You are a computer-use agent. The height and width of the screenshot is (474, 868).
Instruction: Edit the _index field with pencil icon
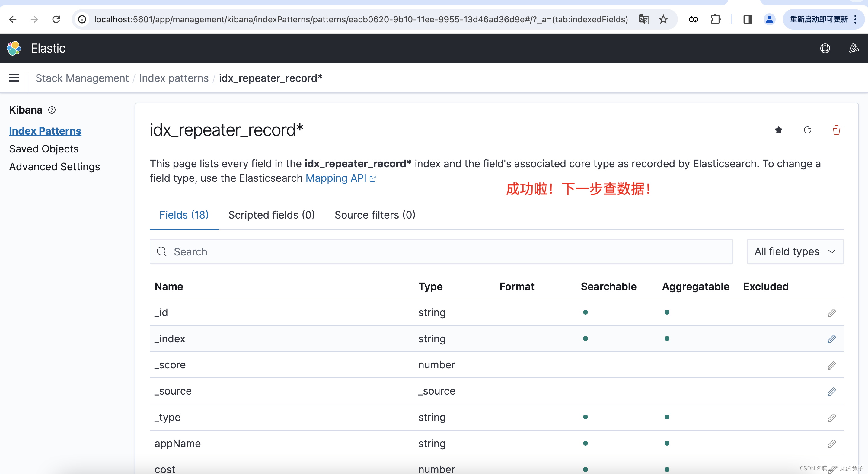click(831, 339)
